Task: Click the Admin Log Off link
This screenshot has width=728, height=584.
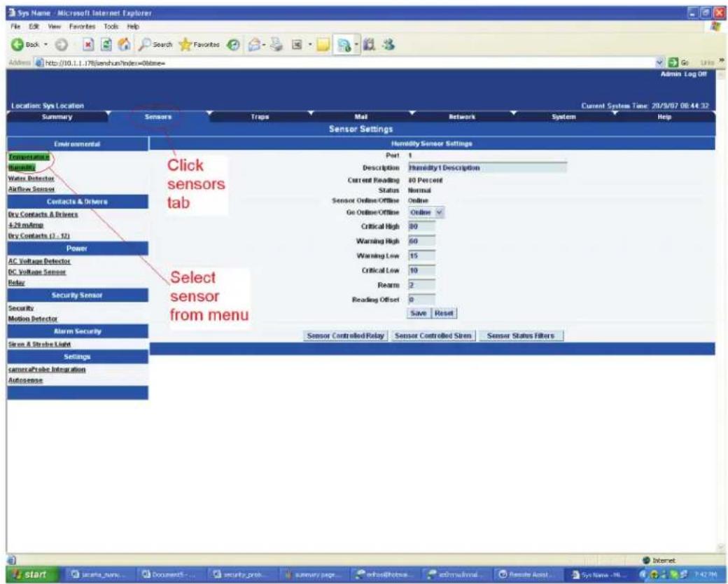Action: pyautogui.click(x=683, y=74)
